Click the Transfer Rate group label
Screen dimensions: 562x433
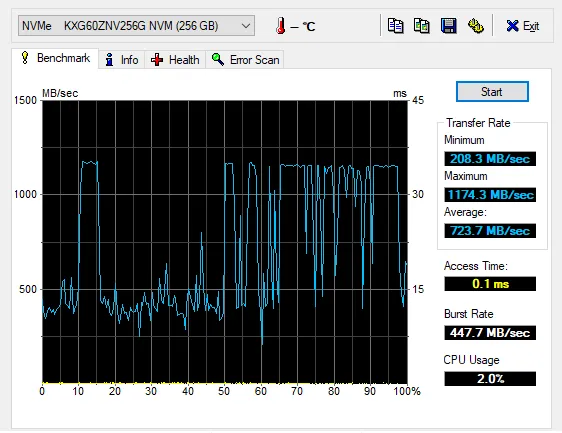click(478, 123)
